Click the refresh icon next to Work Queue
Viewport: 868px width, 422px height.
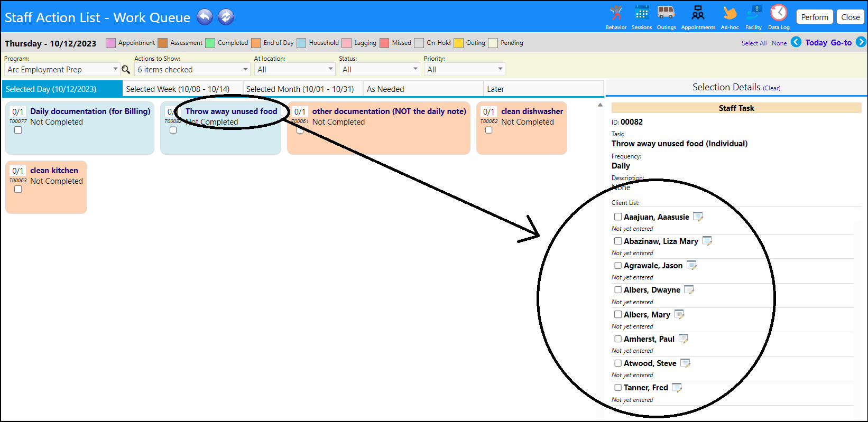(226, 17)
